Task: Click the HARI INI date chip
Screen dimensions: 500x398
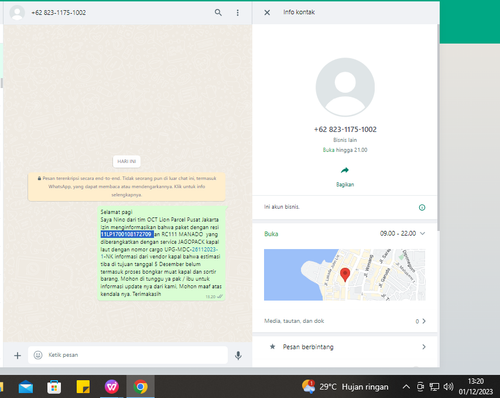Action: pyautogui.click(x=127, y=161)
